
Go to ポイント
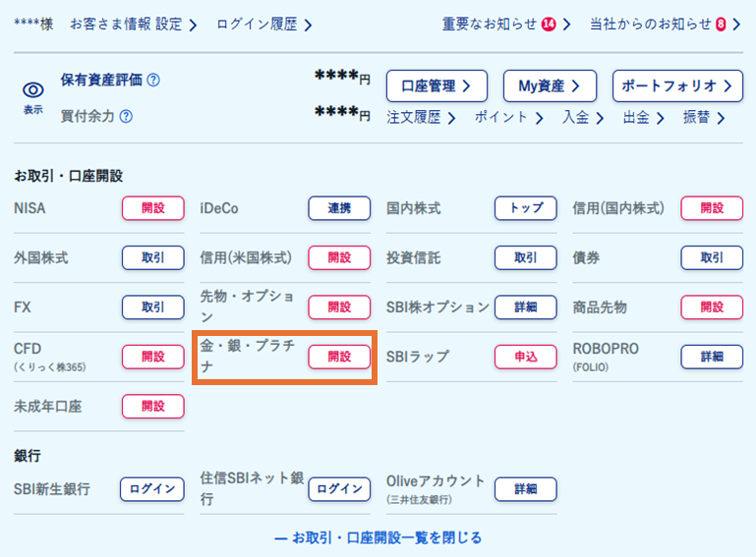(508, 117)
